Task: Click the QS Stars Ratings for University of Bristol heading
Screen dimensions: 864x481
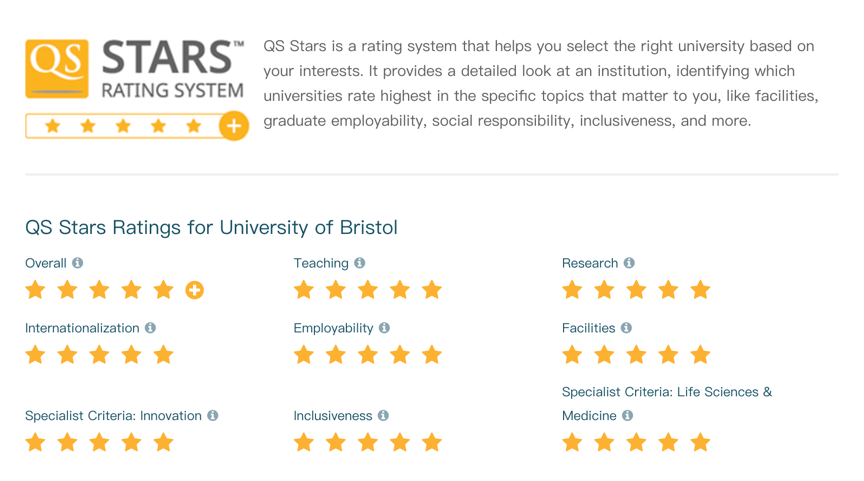Action: coord(211,227)
